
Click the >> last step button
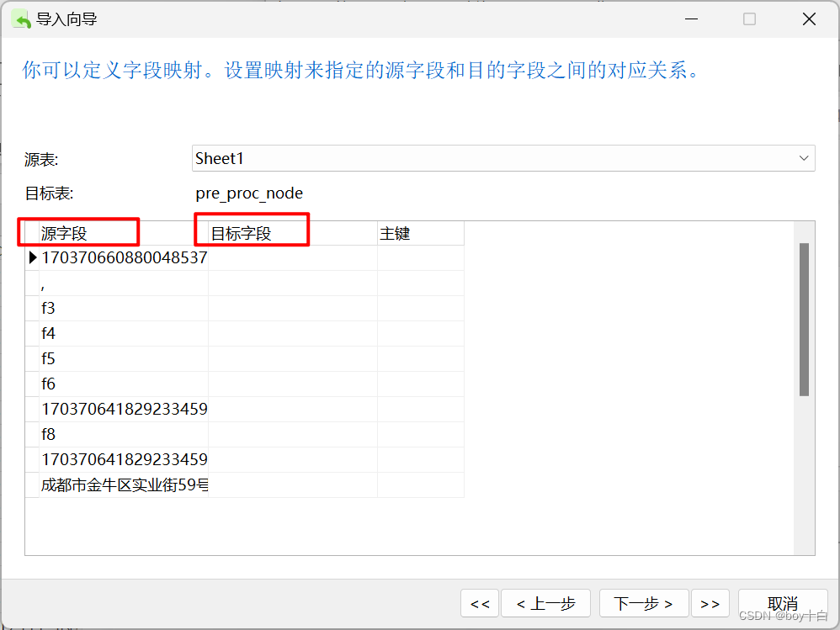pos(710,603)
